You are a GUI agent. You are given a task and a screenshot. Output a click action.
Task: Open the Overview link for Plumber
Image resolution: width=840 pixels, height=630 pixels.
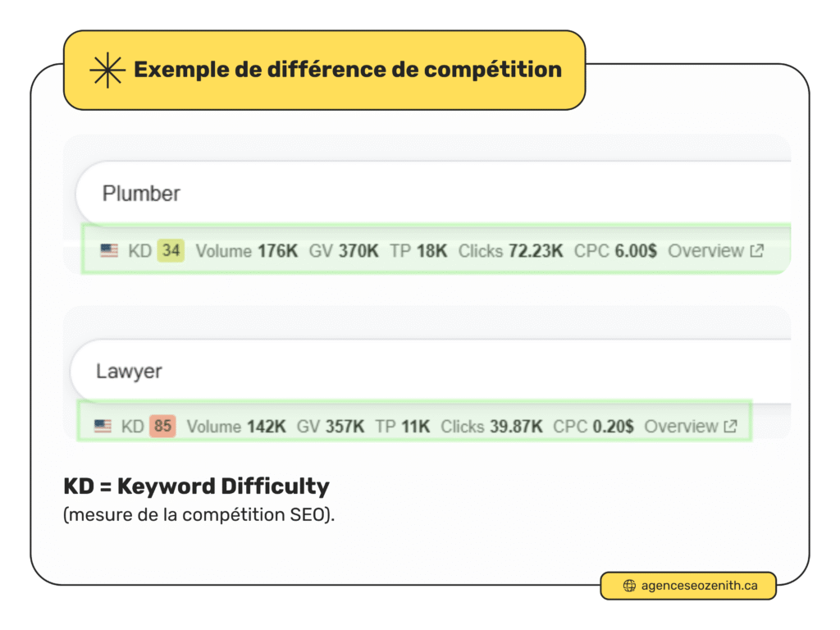705,251
